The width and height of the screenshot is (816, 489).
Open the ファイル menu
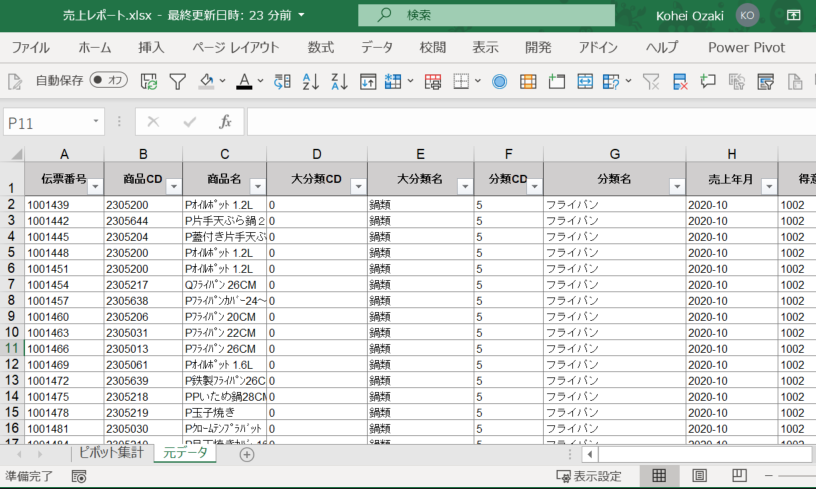(31, 47)
